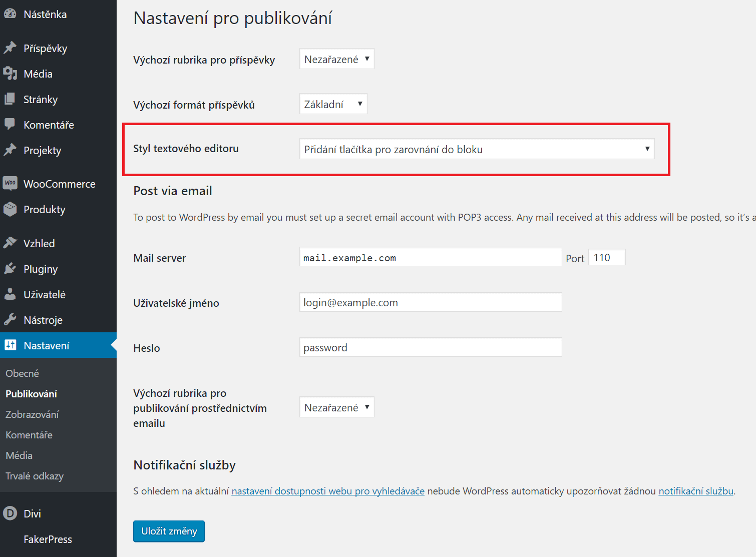Click the Nástroje wrench icon
Viewport: 756px width, 557px height.
point(10,320)
